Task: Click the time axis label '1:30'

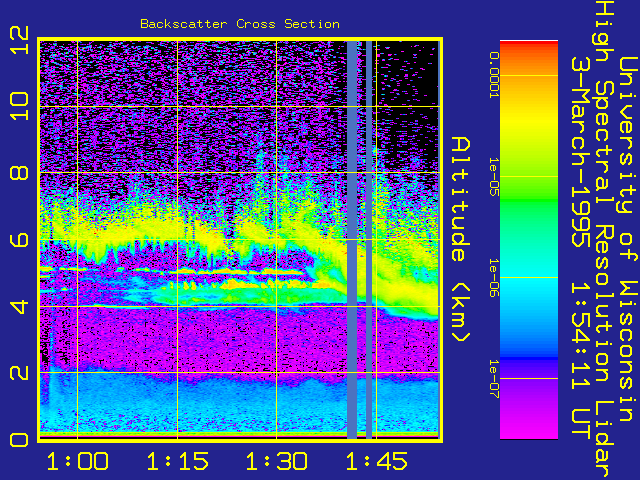Action: click(x=277, y=461)
